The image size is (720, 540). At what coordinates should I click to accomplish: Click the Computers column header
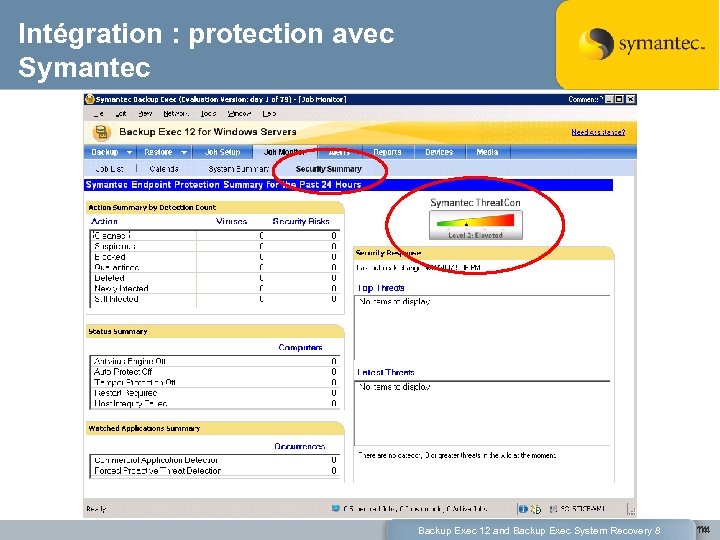tap(300, 347)
